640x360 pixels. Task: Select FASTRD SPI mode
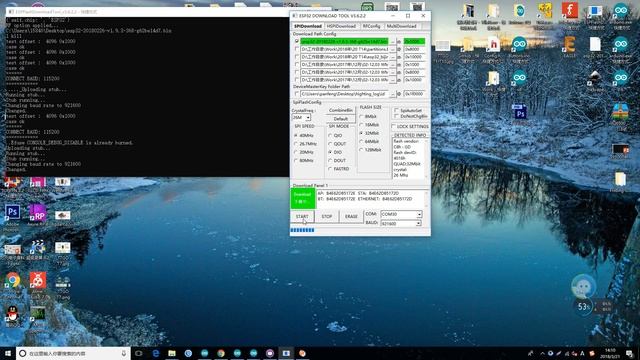(339, 169)
